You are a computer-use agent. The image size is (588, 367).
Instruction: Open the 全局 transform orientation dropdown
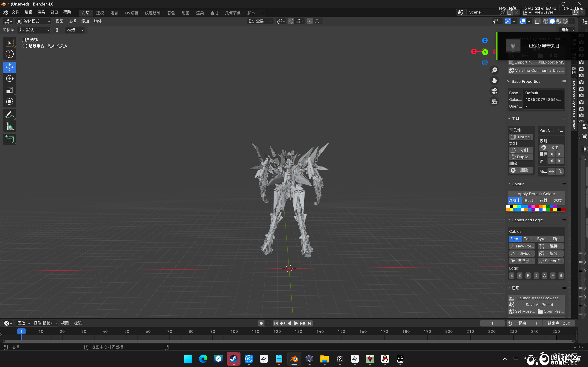(260, 21)
